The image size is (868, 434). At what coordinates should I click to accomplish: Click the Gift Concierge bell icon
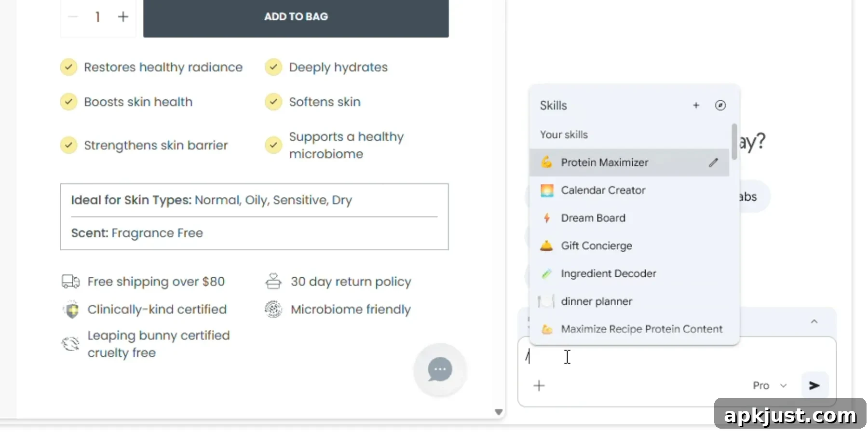pyautogui.click(x=546, y=245)
